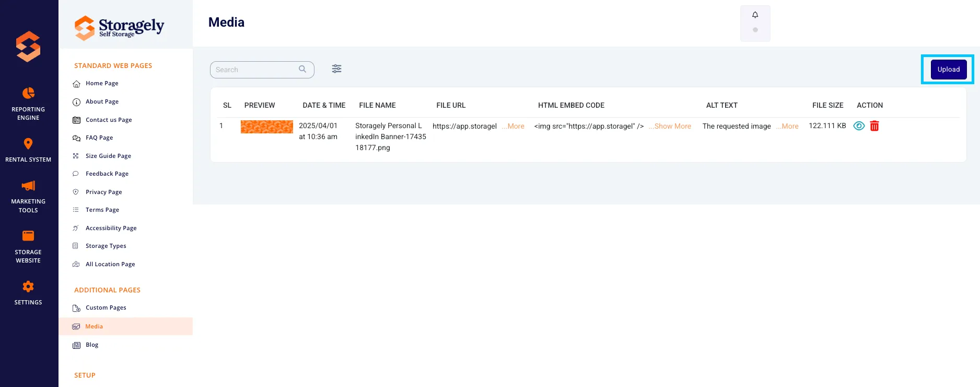
Task: Click the DATE & TIME column header
Action: 324,105
